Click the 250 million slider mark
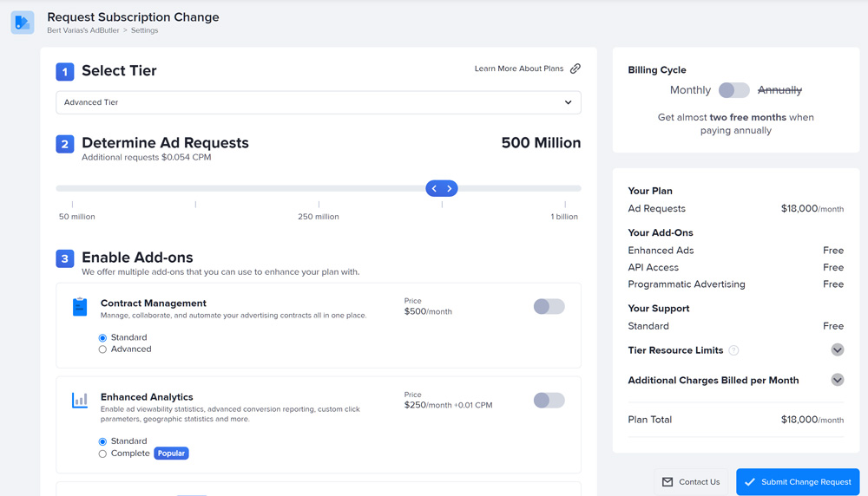868x496 pixels. click(x=319, y=217)
